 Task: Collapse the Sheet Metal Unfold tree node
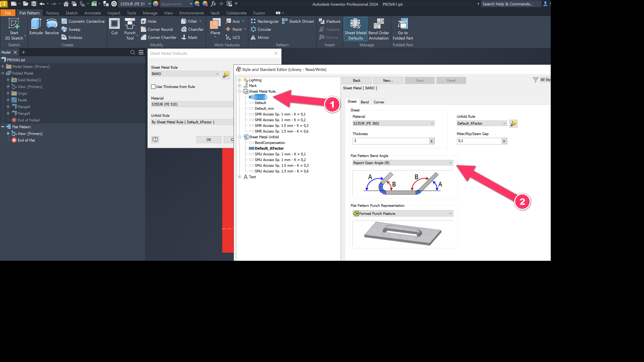(239, 137)
